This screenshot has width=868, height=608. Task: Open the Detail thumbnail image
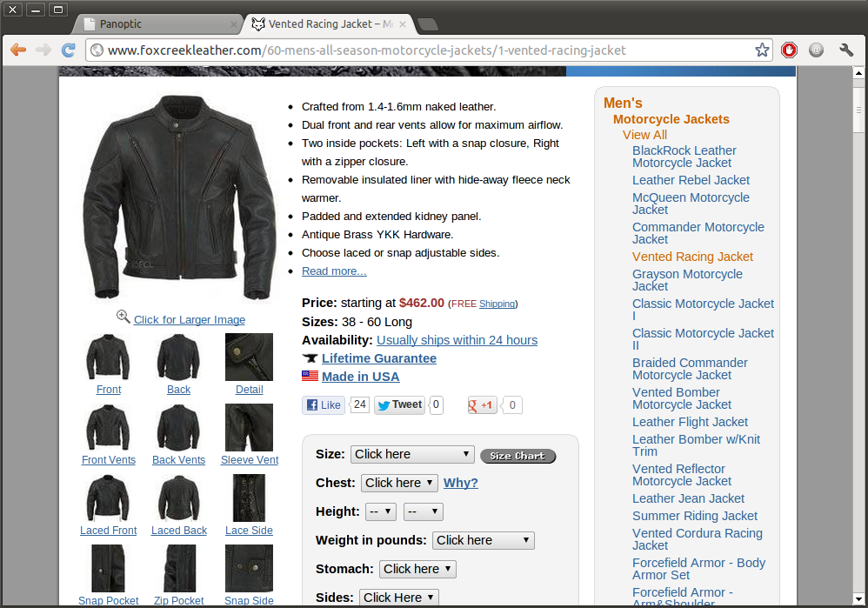point(249,357)
